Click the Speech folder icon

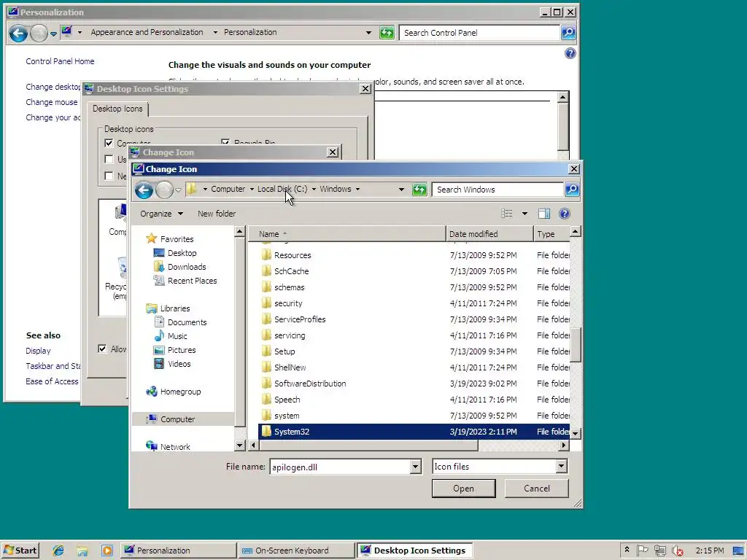pos(266,399)
